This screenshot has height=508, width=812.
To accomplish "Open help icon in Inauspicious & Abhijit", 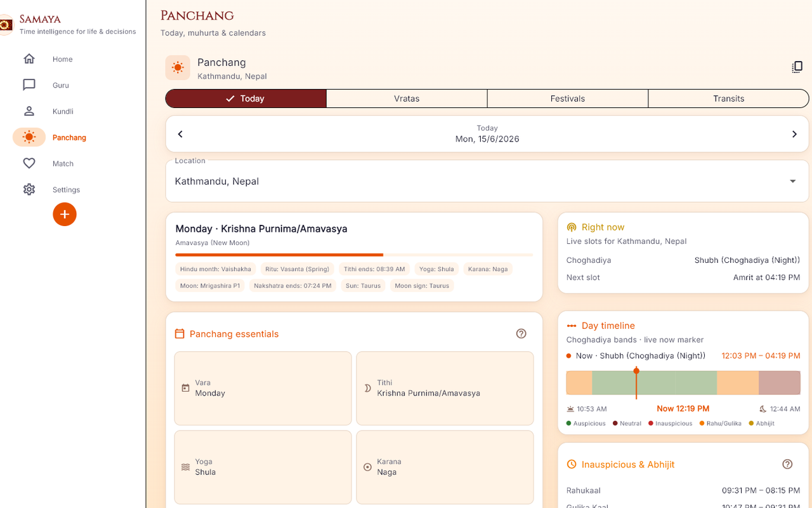I will [x=787, y=464].
